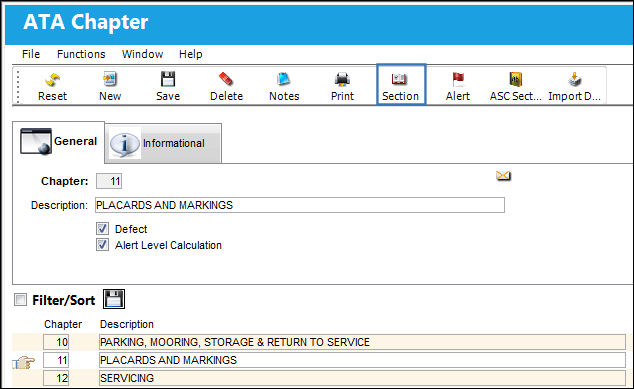
Task: Open the File menu
Action: pos(31,54)
